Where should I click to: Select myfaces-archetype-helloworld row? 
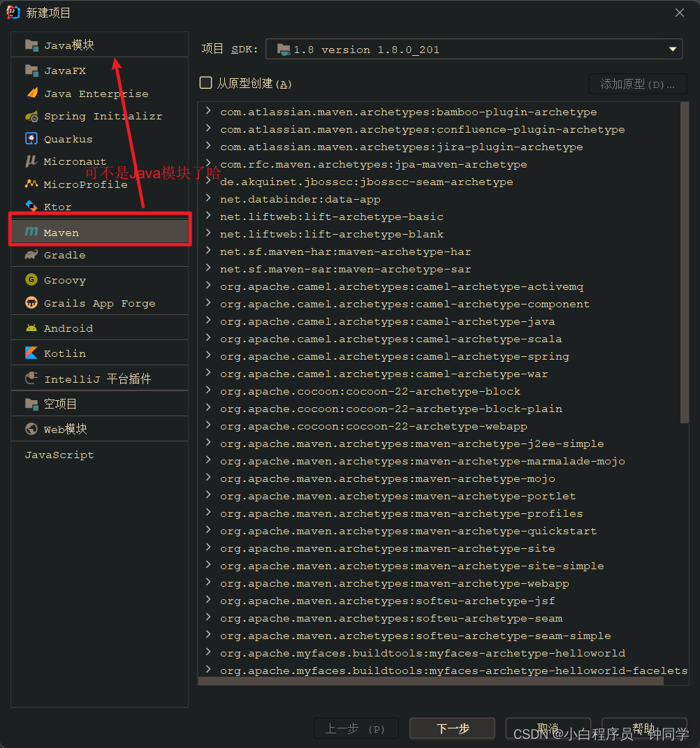[422, 653]
